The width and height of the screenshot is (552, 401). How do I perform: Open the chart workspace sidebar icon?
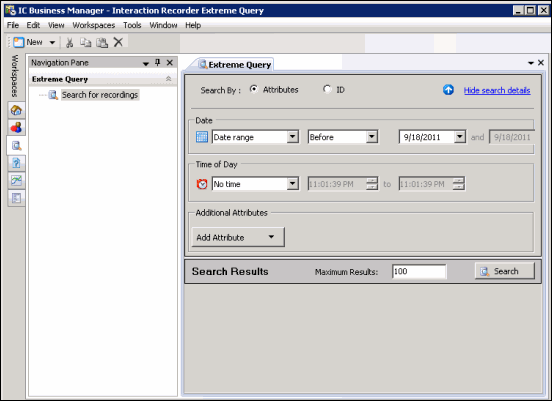point(16,180)
